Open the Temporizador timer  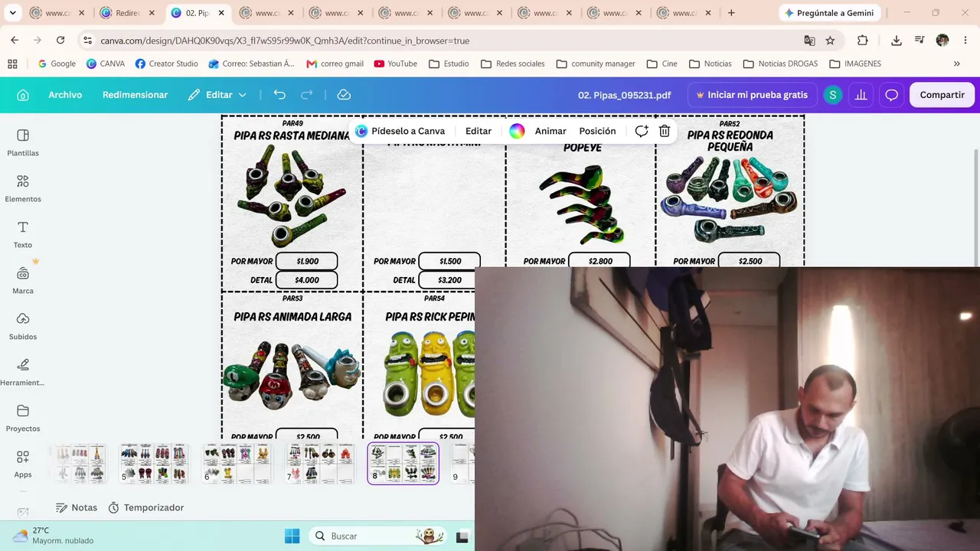click(x=146, y=507)
